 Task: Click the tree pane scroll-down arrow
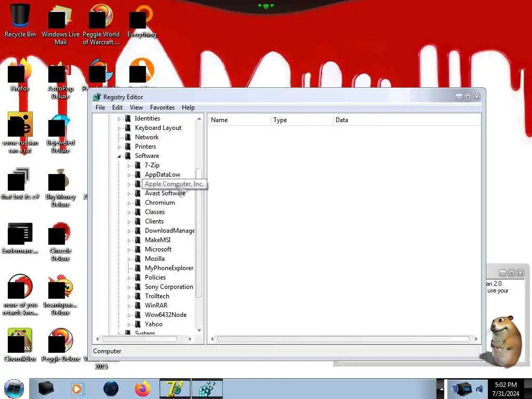pos(199,330)
